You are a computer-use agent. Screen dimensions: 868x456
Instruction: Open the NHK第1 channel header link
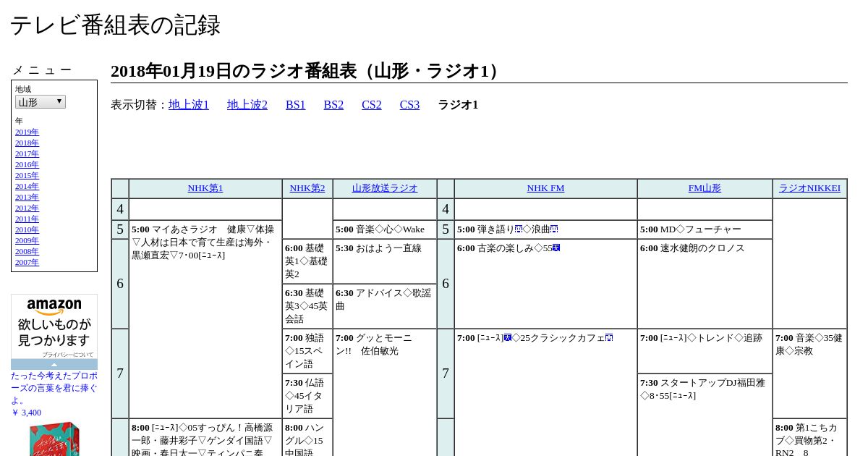click(205, 188)
